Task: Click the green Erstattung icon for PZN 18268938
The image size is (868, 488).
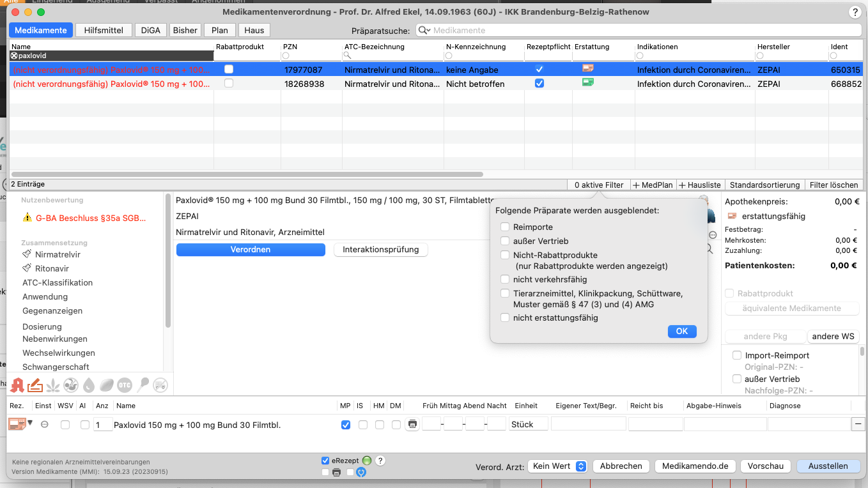Action: click(x=587, y=82)
